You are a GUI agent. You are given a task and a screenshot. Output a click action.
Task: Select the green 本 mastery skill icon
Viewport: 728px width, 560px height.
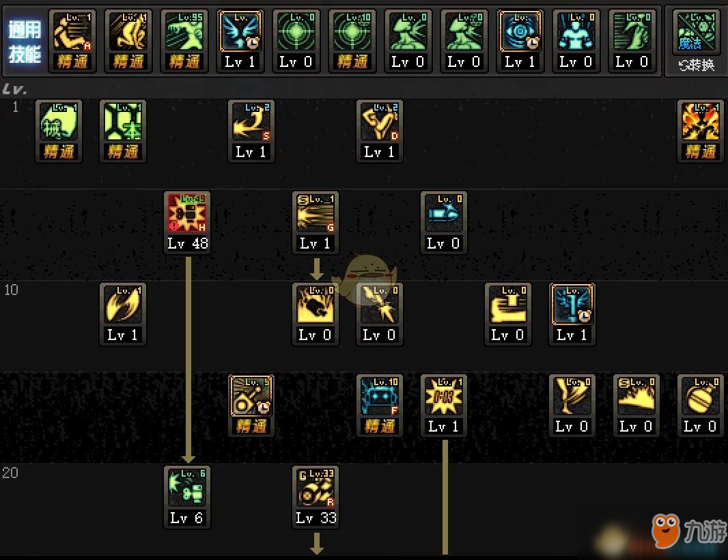[x=123, y=131]
